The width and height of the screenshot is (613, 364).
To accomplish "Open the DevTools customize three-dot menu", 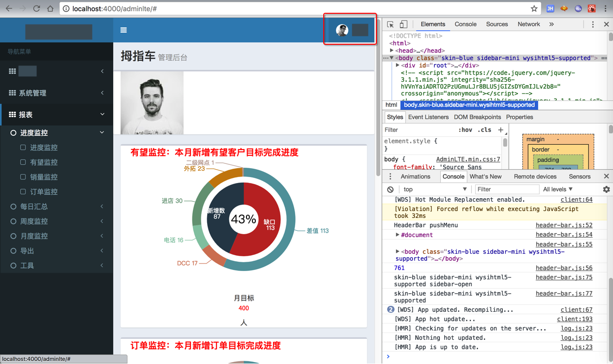I will [593, 24].
